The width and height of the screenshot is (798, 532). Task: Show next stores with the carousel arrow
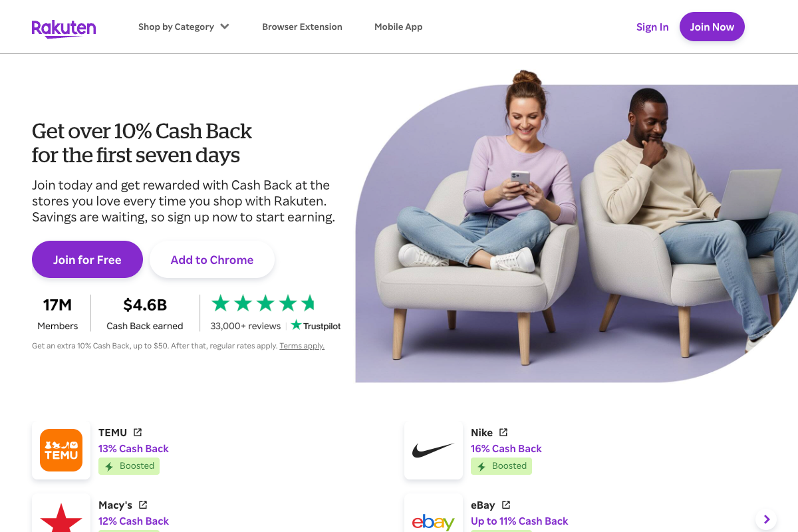(x=767, y=519)
